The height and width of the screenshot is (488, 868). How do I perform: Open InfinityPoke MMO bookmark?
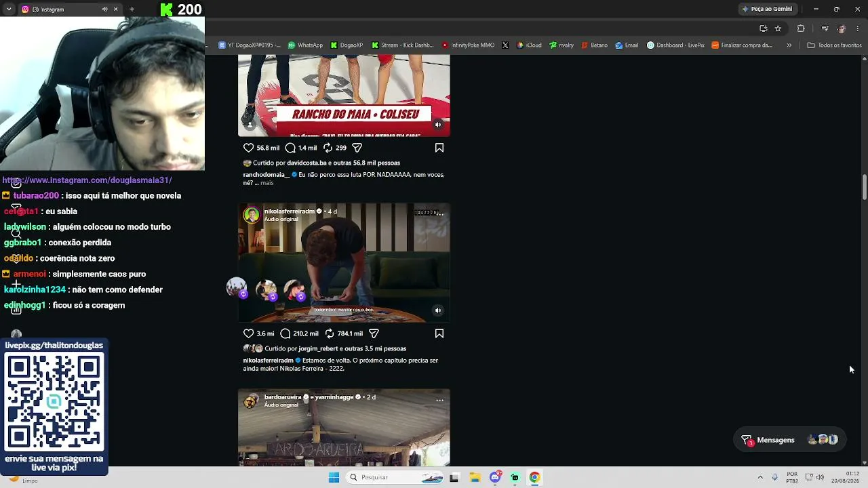tap(468, 45)
